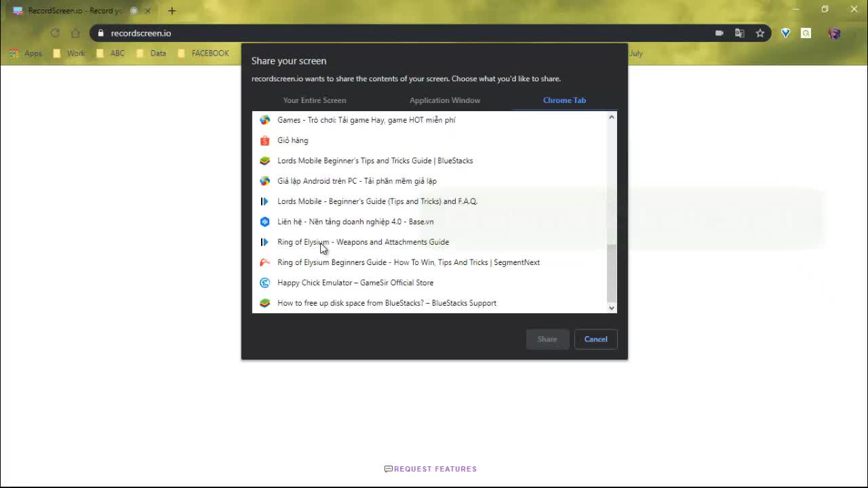Pick 'Lords Mobile Beginner's Tips and Tricks Guide | BlueStacks'
Viewport: 868px width, 488px height.
click(x=429, y=161)
